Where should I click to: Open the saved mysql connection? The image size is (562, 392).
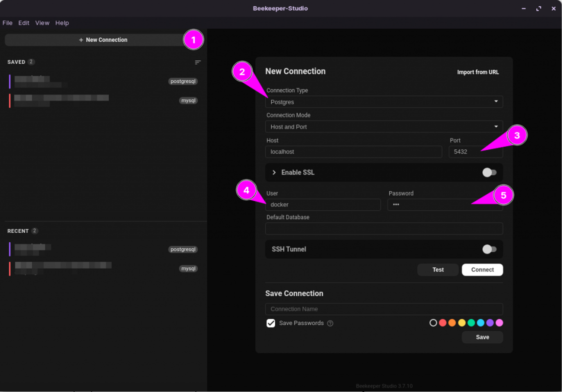pyautogui.click(x=103, y=101)
